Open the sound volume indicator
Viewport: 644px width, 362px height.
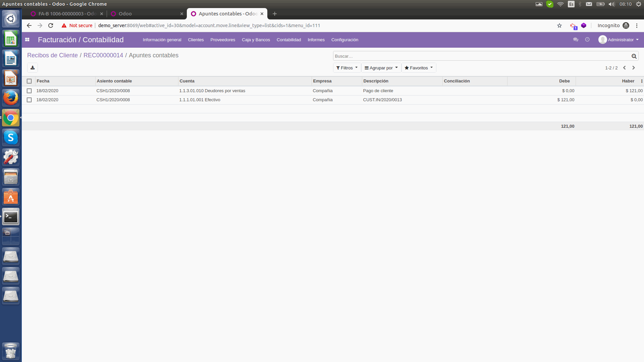[x=611, y=4]
